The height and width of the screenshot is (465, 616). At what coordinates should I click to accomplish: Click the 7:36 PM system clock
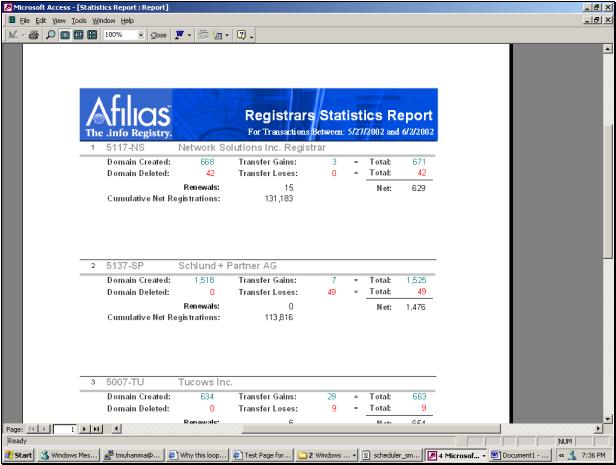(593, 455)
